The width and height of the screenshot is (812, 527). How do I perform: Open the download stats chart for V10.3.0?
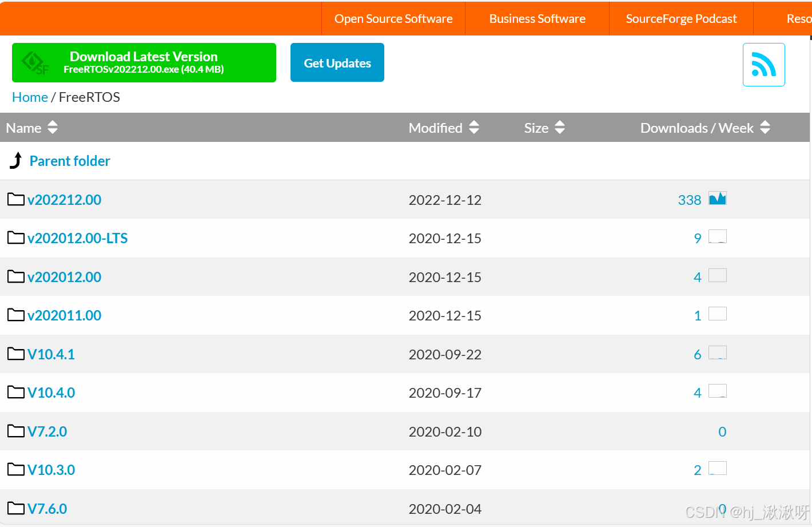tap(718, 468)
